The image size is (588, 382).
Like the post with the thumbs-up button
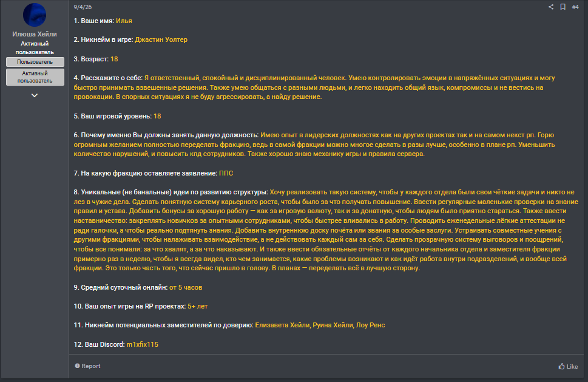(568, 366)
